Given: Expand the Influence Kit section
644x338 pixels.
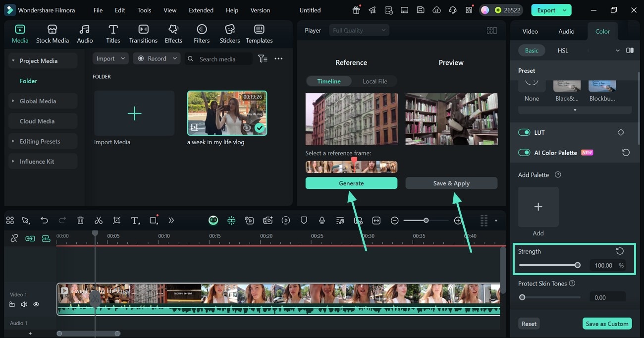Looking at the screenshot, I should 13,162.
